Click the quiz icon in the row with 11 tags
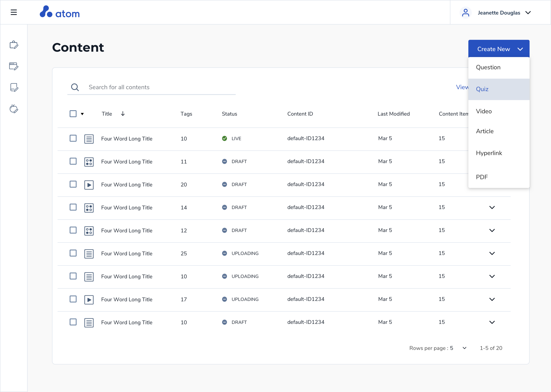Image resolution: width=551 pixels, height=392 pixels. coord(89,162)
